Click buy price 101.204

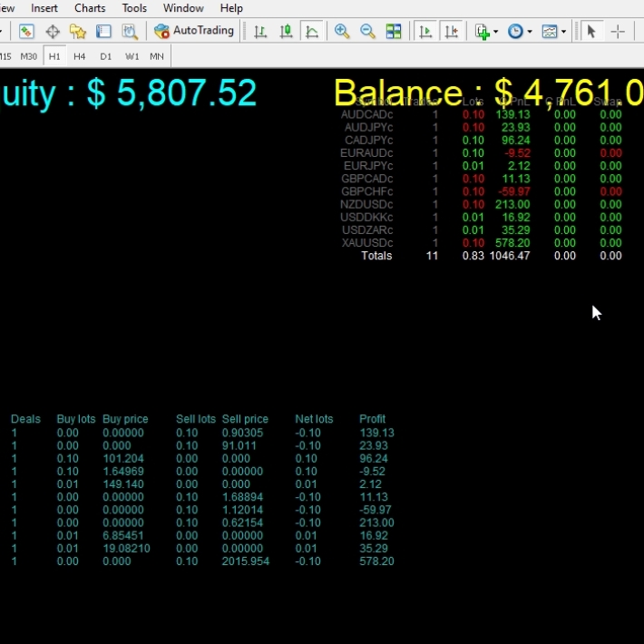pos(123,458)
